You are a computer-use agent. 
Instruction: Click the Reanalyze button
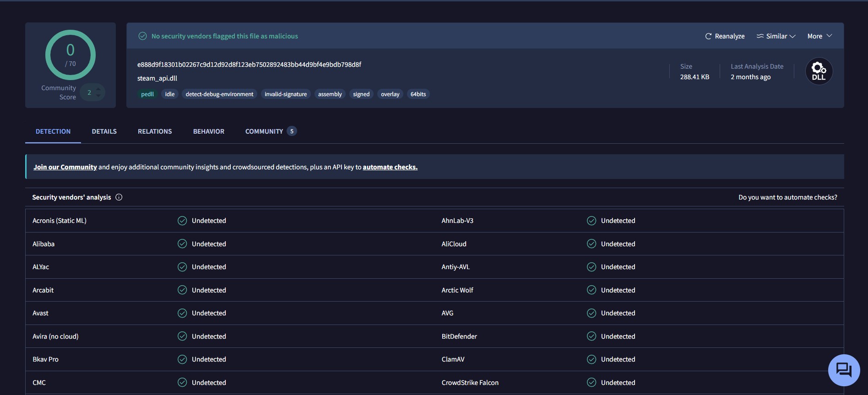click(725, 36)
